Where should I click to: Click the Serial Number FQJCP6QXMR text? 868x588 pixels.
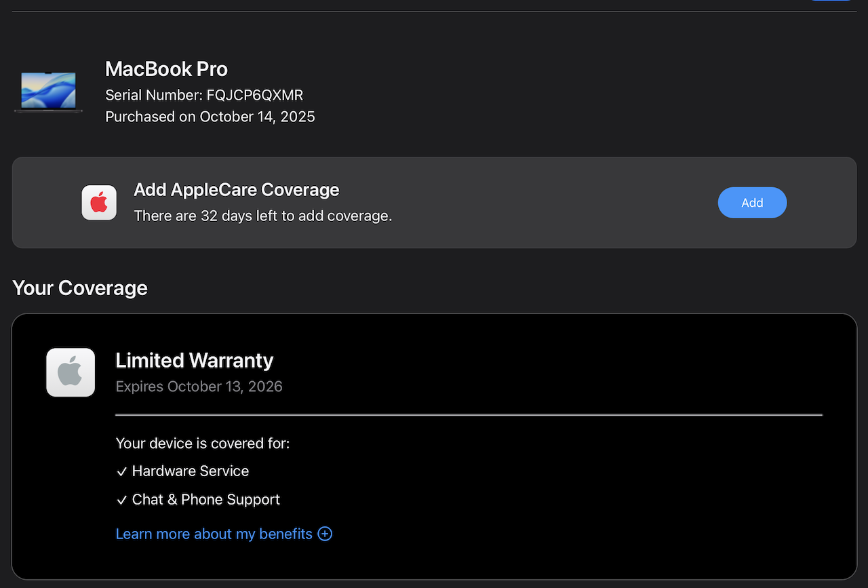(204, 95)
